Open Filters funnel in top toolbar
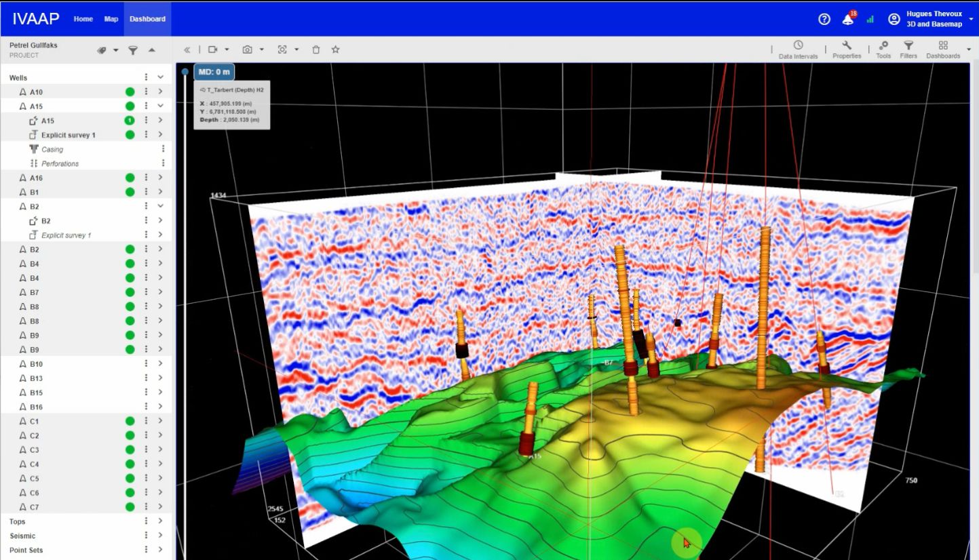Viewport: 979px width, 560px height. pos(908,45)
